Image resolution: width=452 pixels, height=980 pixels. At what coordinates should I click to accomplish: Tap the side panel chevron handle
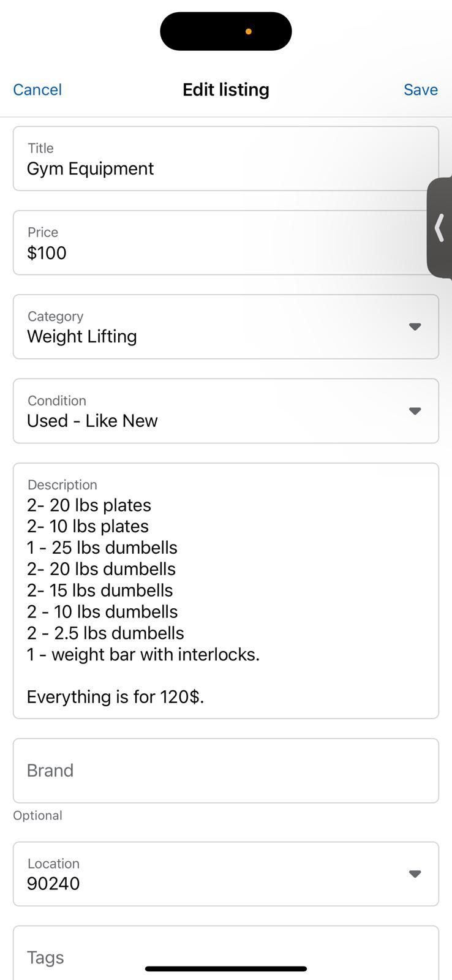point(439,228)
